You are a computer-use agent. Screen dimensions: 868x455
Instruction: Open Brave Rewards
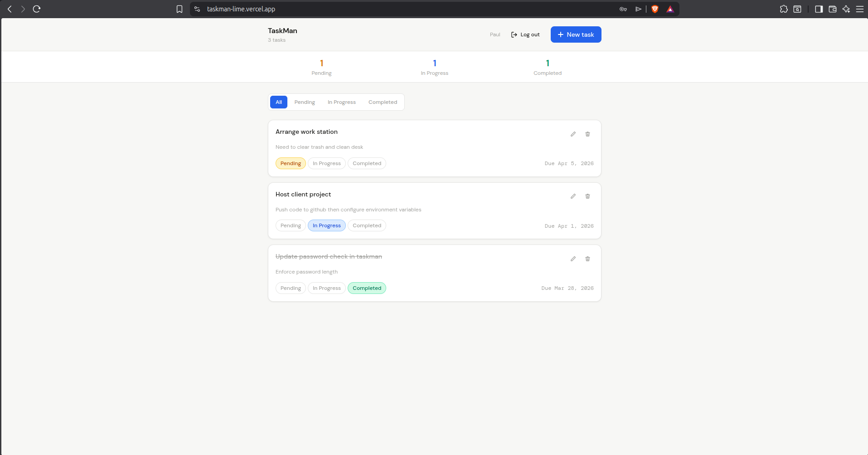coord(670,9)
